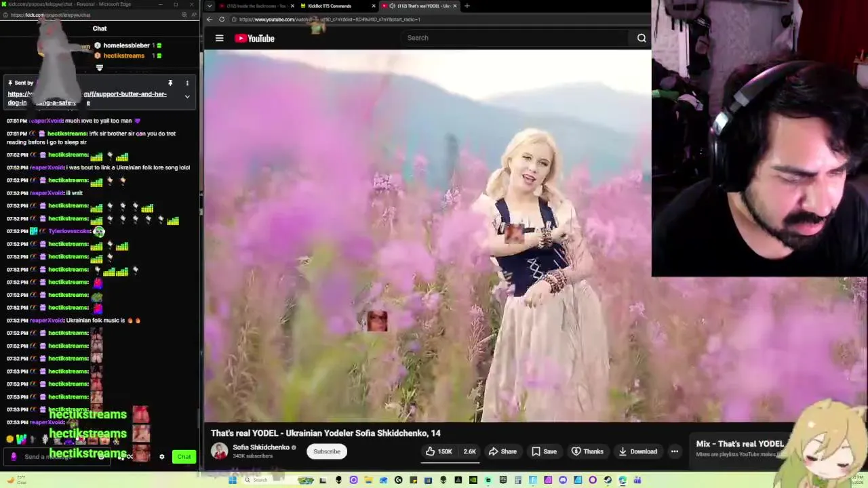Pick the yellow coin emote in quick emotes
The height and width of the screenshot is (488, 868).
[x=9, y=439]
